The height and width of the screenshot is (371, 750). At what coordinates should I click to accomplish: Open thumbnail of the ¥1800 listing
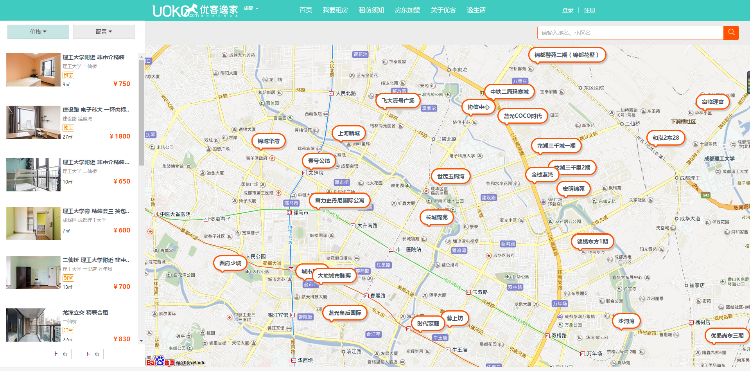[33, 122]
